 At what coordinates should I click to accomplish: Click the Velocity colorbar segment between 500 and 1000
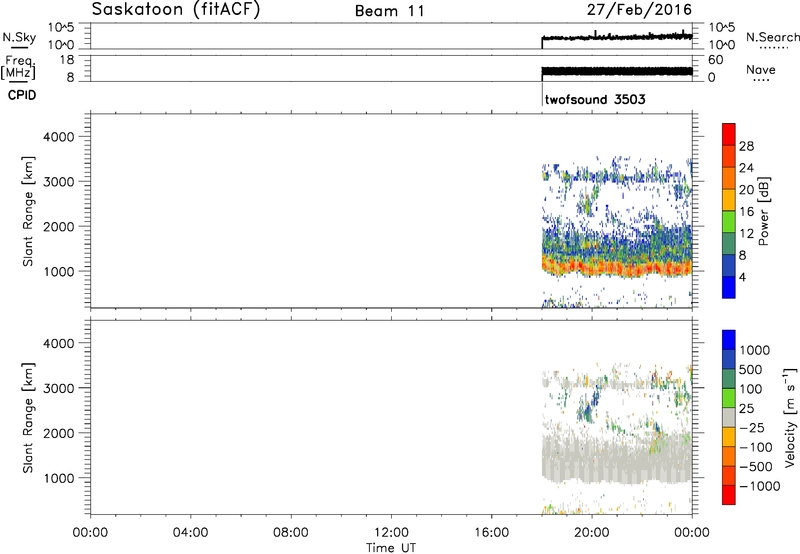729,359
